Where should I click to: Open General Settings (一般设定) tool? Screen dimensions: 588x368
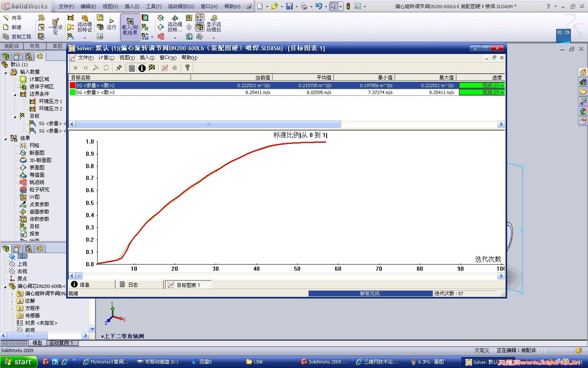click(56, 26)
